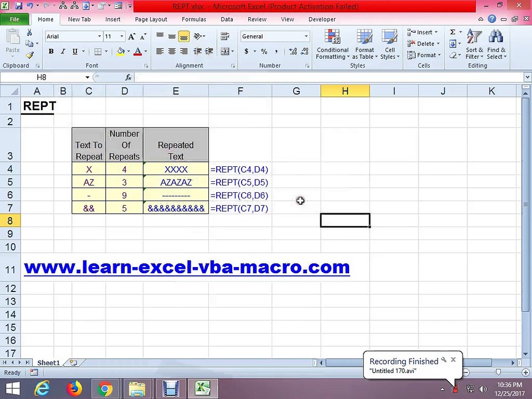Screen dimensions: 532x399
Task: Click the Cut scissors icon
Action: click(x=29, y=33)
